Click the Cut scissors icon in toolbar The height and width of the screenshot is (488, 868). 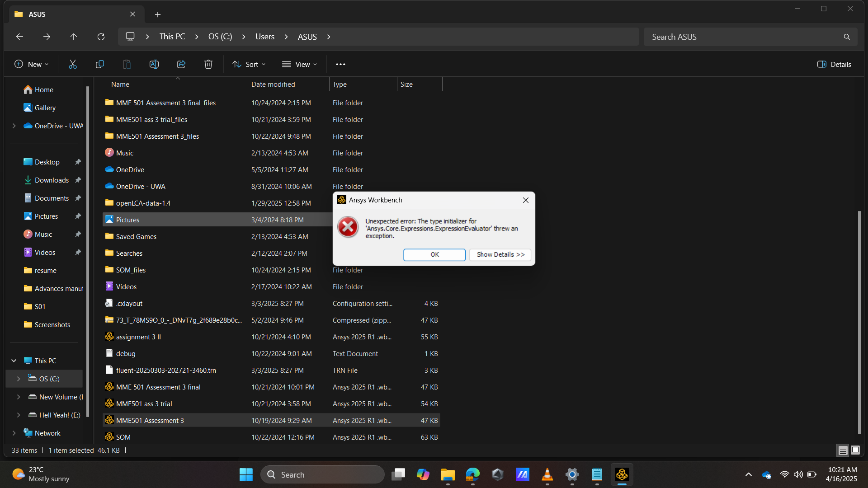click(x=73, y=64)
